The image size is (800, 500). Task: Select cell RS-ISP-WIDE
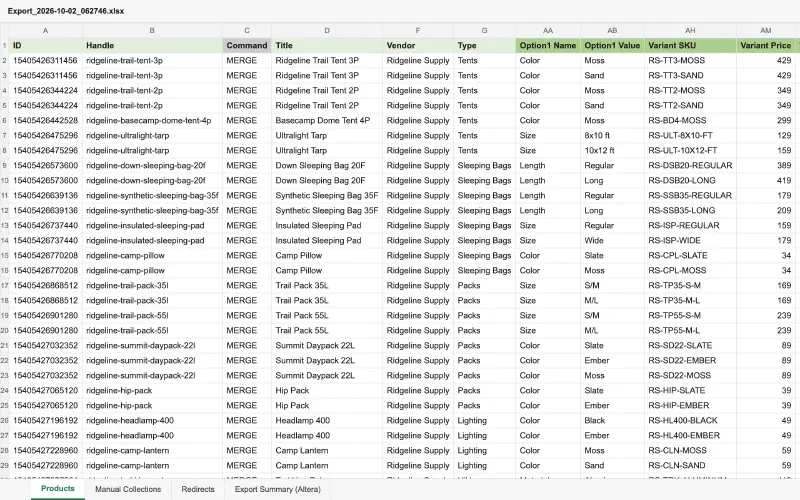[690, 240]
